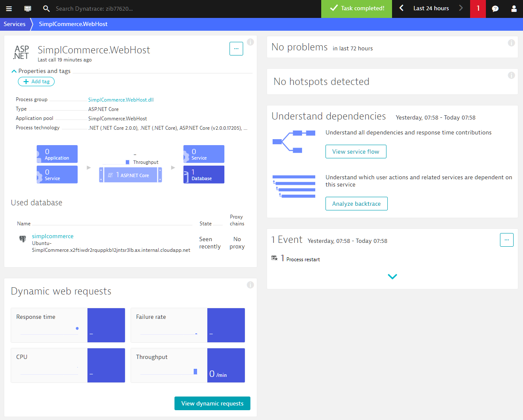The height and width of the screenshot is (420, 523).
Task: Open the CPU chart tile
Action: coord(68,365)
